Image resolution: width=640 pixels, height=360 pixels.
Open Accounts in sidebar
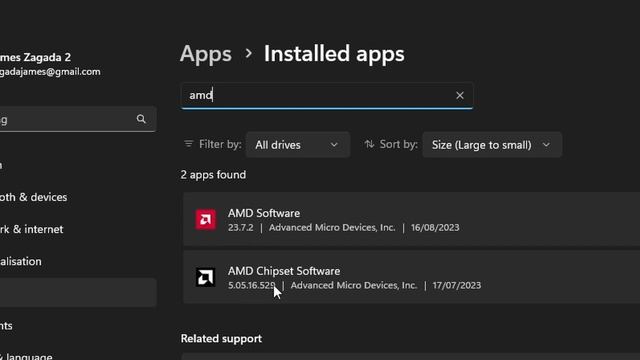[x=6, y=326]
